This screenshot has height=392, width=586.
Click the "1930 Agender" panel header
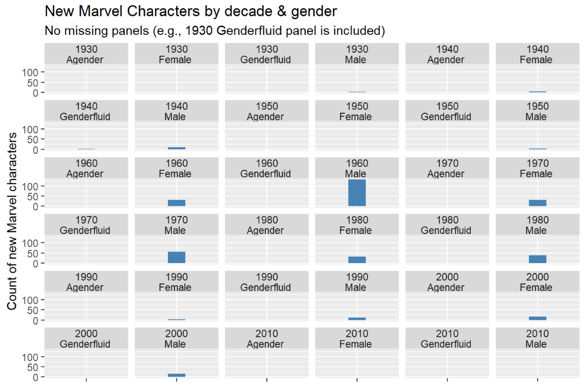pyautogui.click(x=85, y=55)
